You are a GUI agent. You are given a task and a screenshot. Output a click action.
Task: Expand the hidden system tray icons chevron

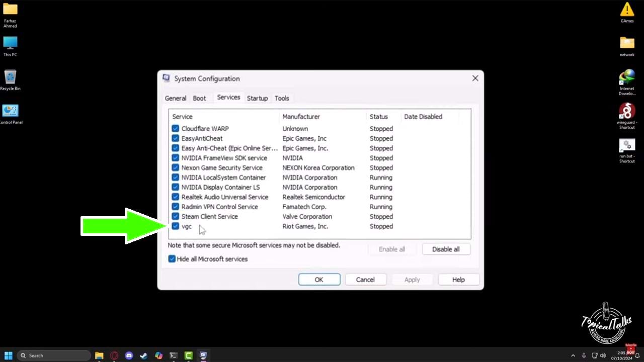(573, 355)
